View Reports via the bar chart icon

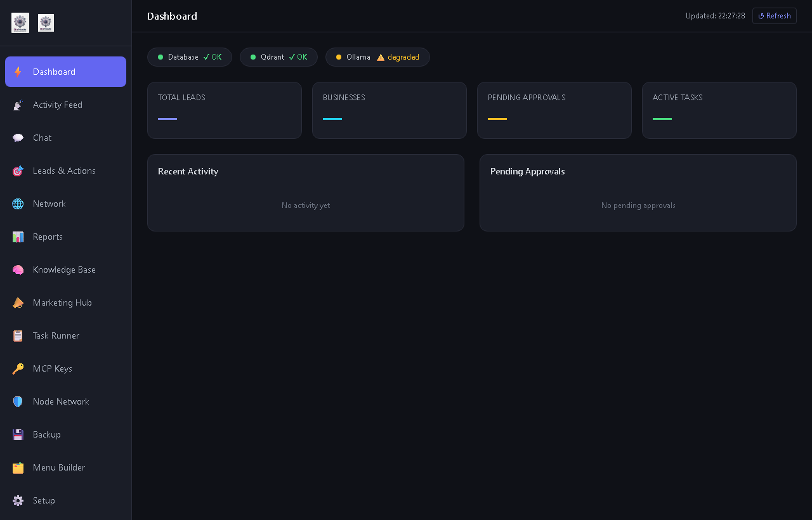(x=18, y=237)
